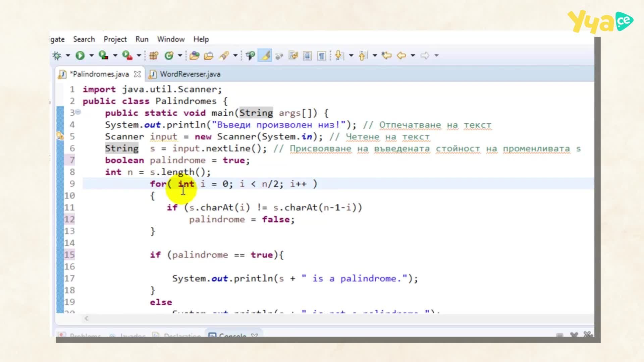Click the string " is a palindrome." on line 17
Screen dimensions: 644x362
tap(354, 278)
